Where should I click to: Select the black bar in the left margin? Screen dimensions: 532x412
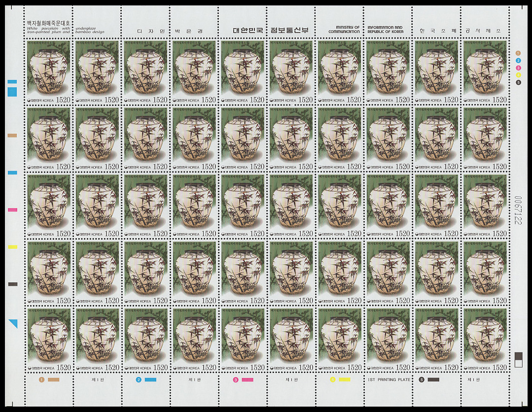click(12, 284)
